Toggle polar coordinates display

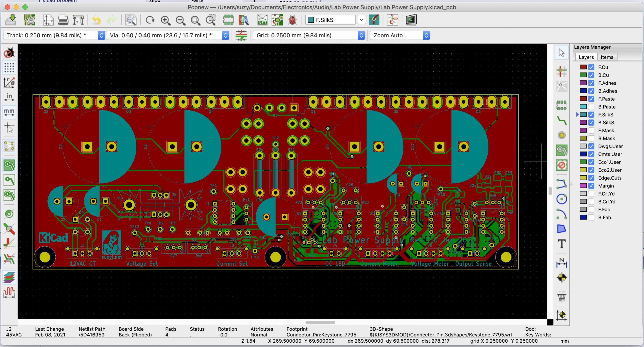coord(9,82)
